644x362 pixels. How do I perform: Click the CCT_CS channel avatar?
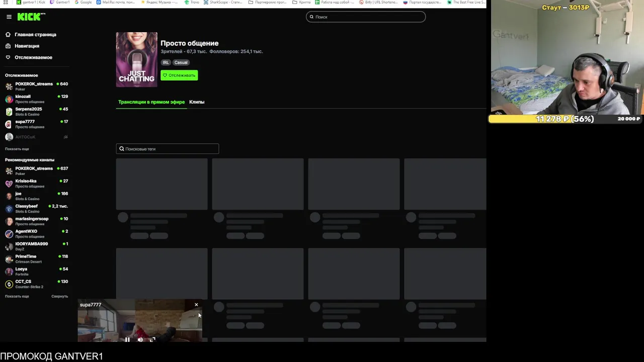click(x=9, y=284)
